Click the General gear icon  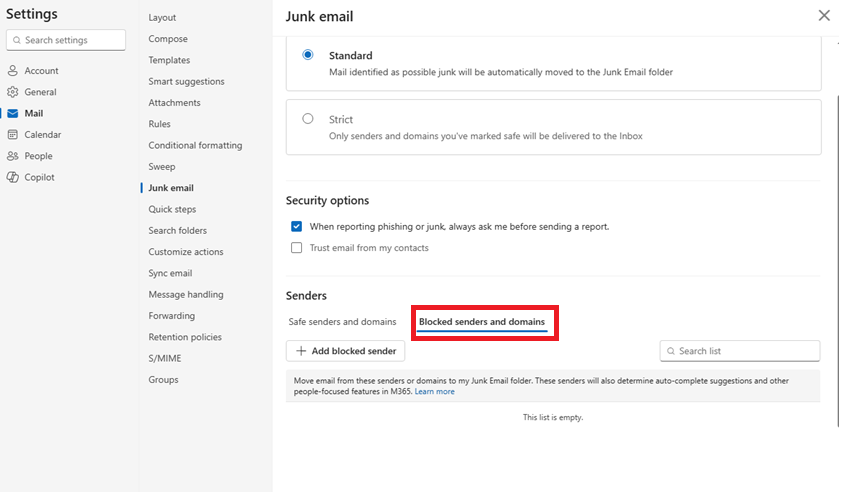(x=13, y=92)
